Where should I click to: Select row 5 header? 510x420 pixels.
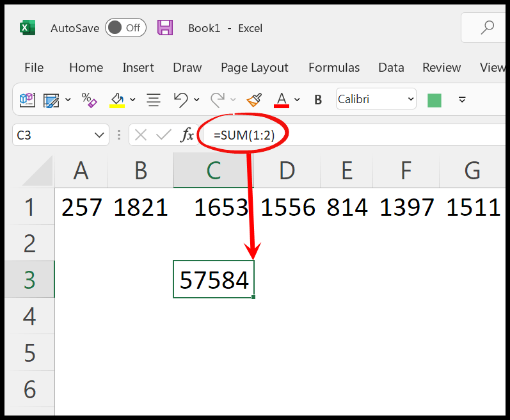(29, 352)
